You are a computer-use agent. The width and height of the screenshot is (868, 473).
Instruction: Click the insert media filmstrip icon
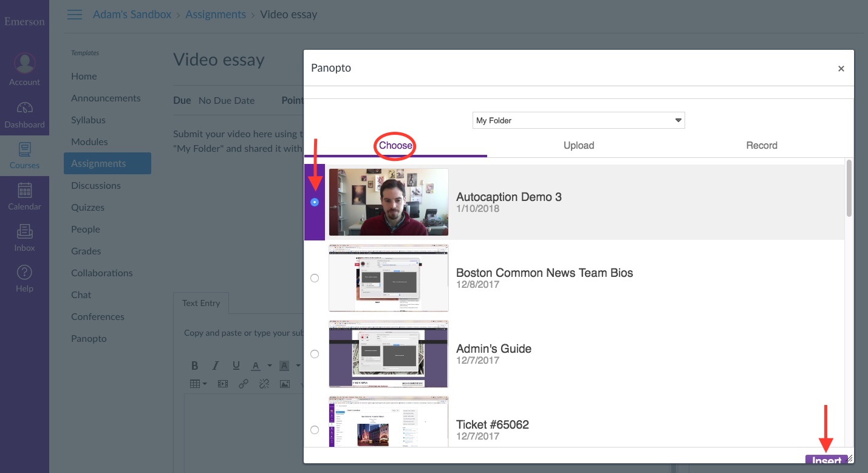(x=222, y=384)
